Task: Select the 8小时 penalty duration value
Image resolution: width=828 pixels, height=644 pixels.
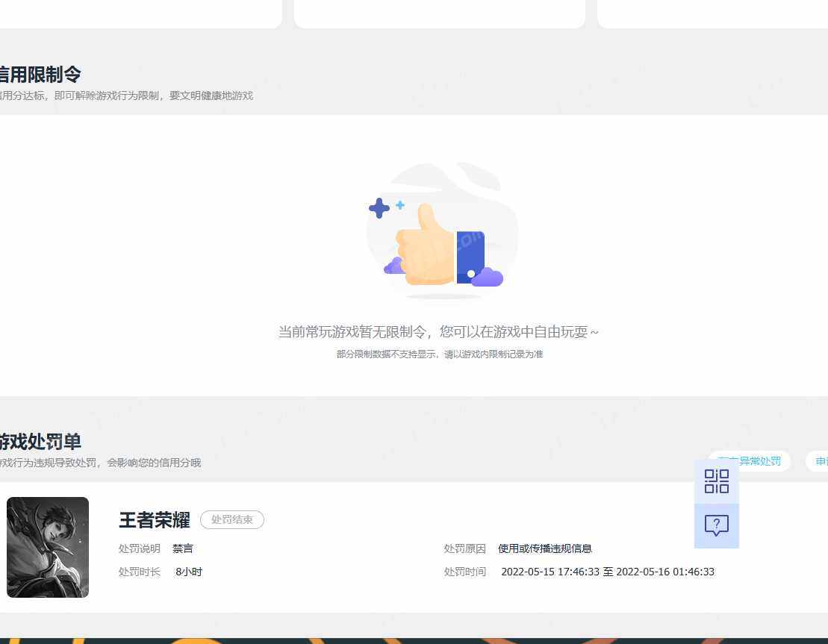Action: 189,572
